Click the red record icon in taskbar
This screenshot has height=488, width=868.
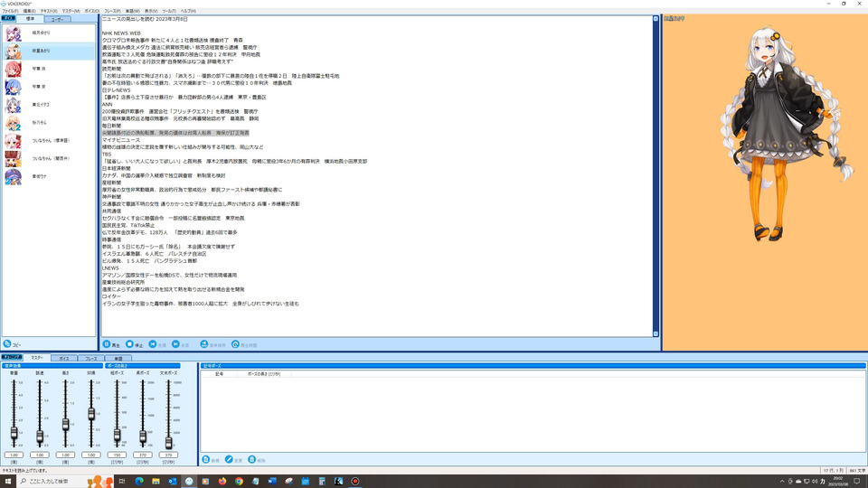point(355,482)
